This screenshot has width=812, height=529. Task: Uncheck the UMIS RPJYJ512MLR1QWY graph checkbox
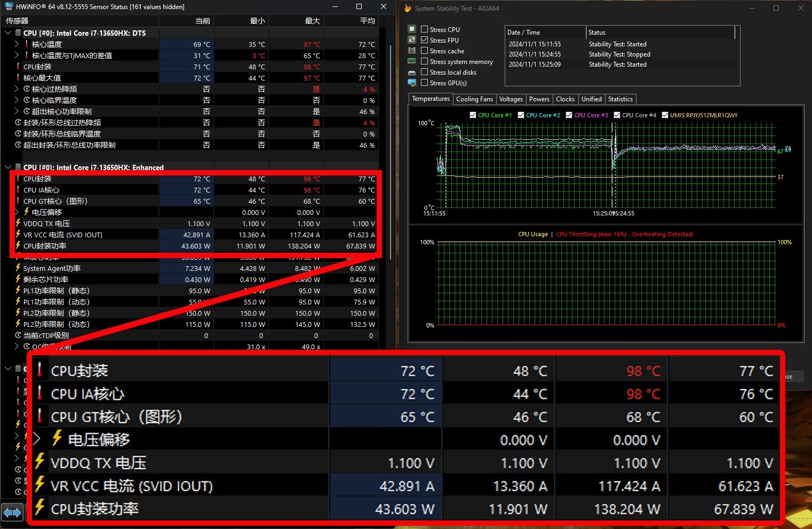coord(665,115)
